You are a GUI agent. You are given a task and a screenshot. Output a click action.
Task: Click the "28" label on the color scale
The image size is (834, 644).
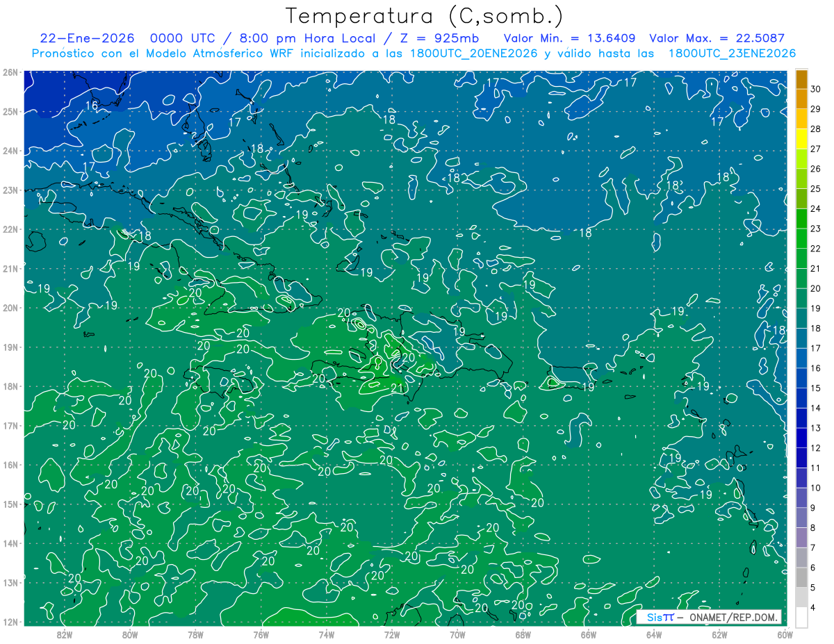click(x=815, y=129)
